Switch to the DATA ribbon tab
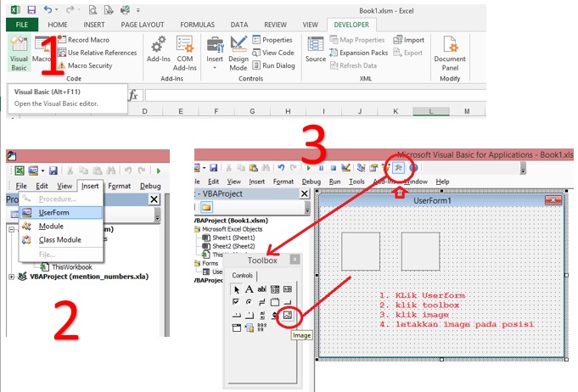 [x=239, y=25]
